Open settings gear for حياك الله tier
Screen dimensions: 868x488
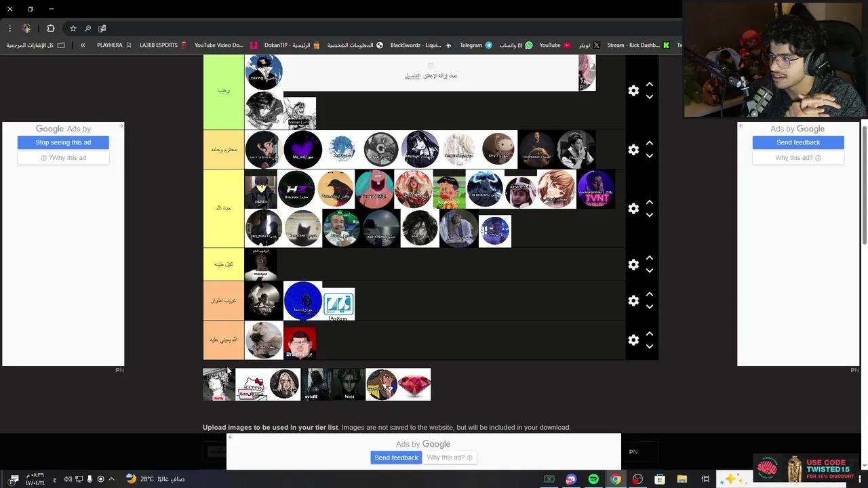click(633, 209)
